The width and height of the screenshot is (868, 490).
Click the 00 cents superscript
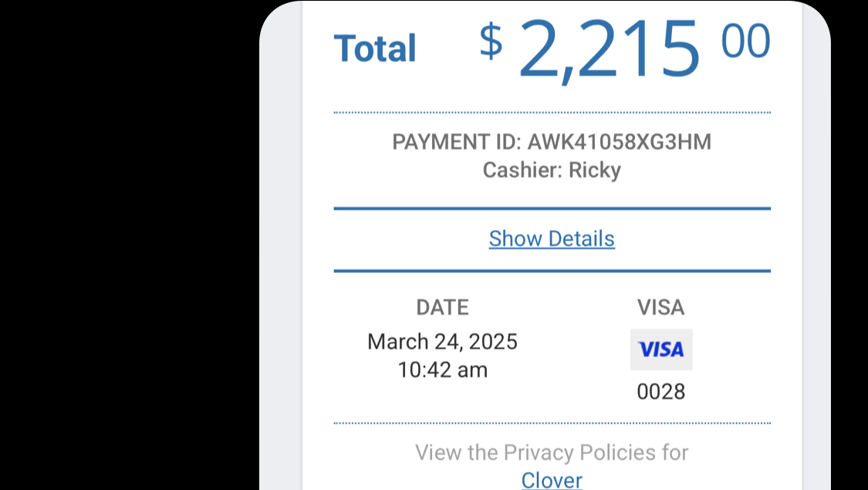point(745,41)
